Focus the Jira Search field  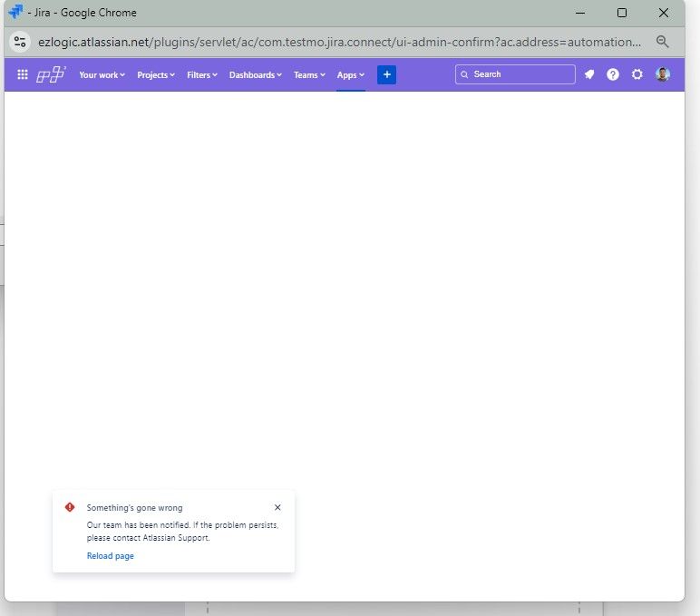515,74
